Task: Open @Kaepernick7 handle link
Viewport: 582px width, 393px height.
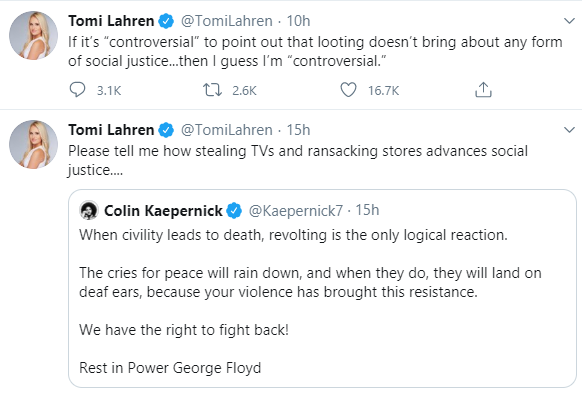Action: click(295, 211)
